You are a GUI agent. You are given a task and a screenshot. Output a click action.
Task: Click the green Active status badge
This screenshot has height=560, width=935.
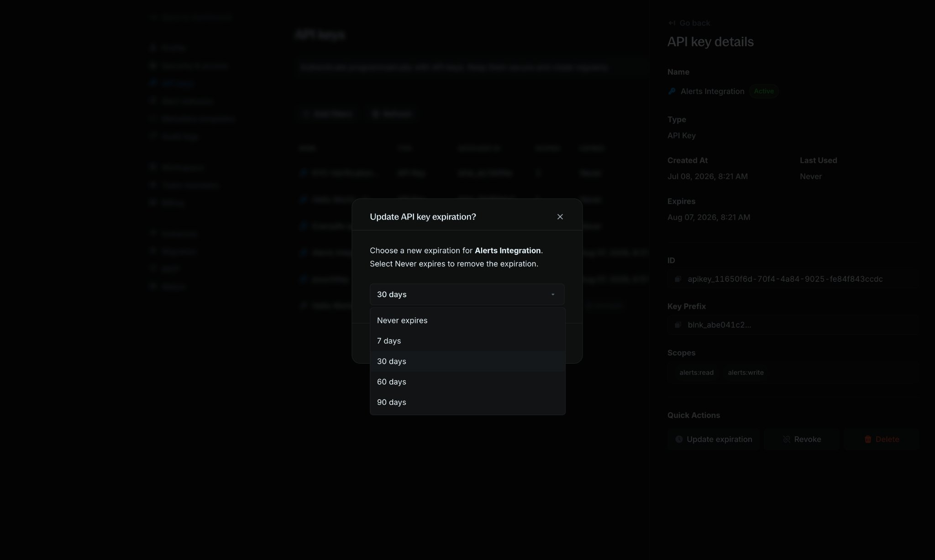(x=764, y=91)
